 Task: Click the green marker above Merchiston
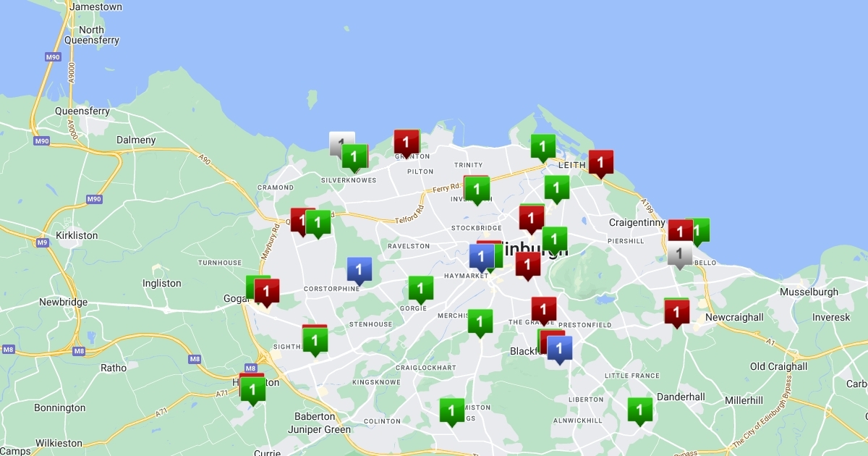click(480, 321)
